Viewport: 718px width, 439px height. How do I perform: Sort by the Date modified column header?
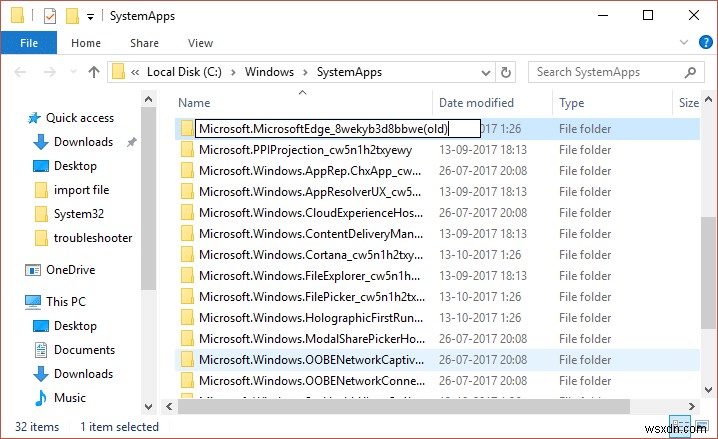478,103
